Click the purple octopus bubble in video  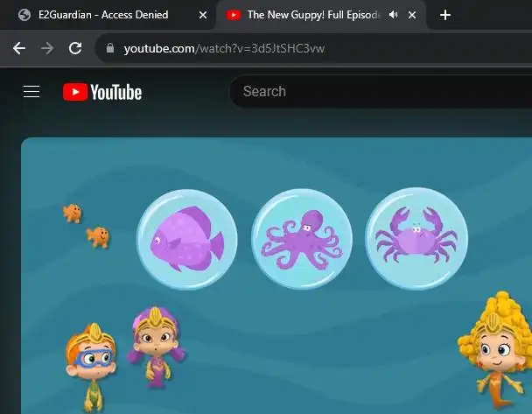pyautogui.click(x=302, y=239)
